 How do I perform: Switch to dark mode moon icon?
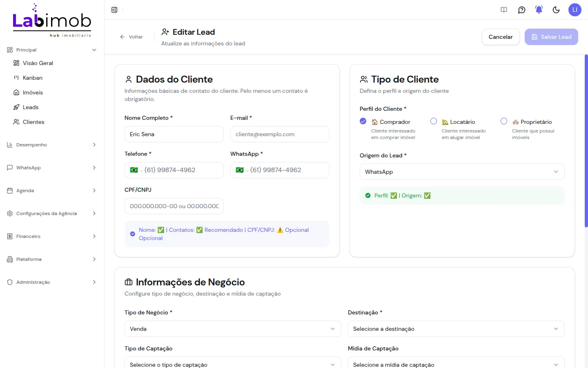[x=556, y=10]
